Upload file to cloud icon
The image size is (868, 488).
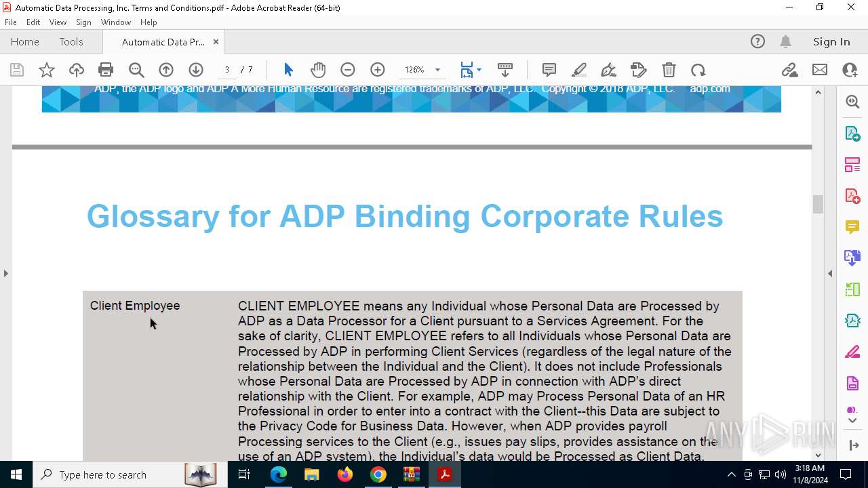click(77, 70)
